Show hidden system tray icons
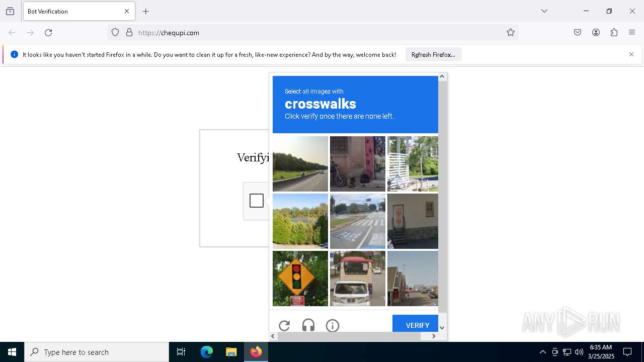The height and width of the screenshot is (362, 644). coord(542,352)
